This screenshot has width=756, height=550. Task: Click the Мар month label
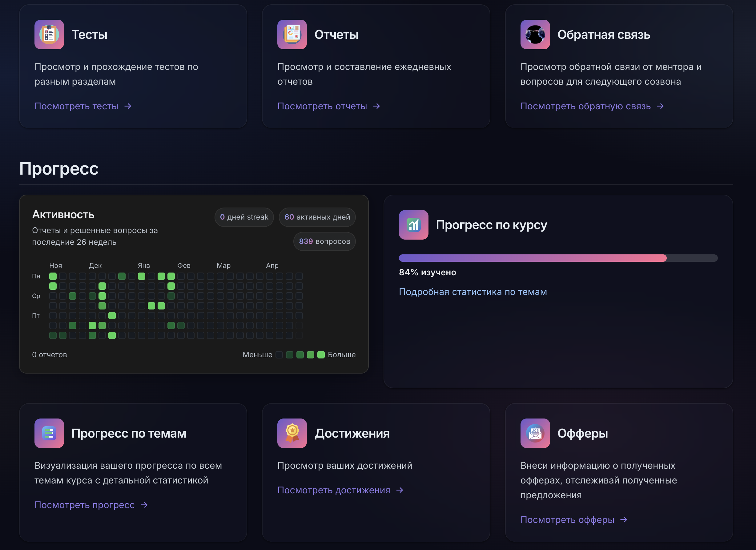tap(223, 266)
